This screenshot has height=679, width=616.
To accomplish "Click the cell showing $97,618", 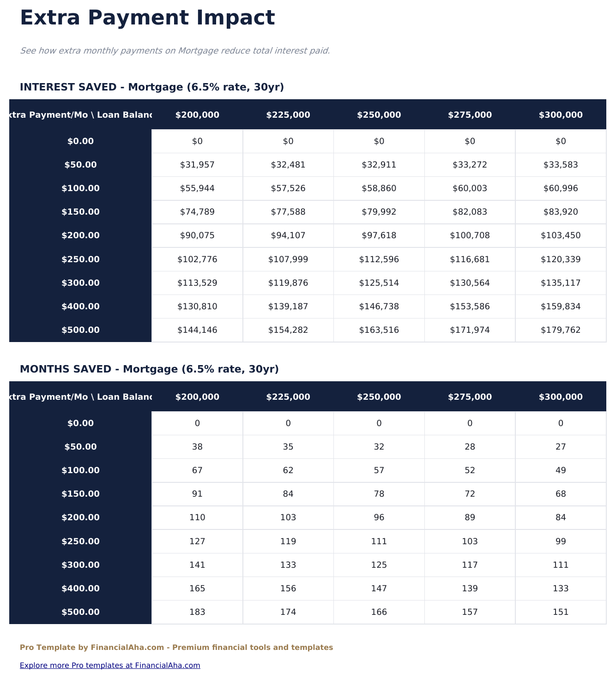I will [x=379, y=235].
